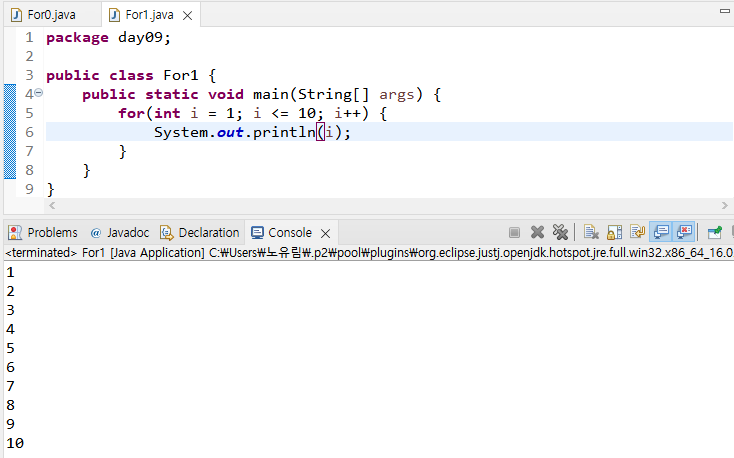Click console output line '1'
The width and height of the screenshot is (734, 458).
pos(10,272)
